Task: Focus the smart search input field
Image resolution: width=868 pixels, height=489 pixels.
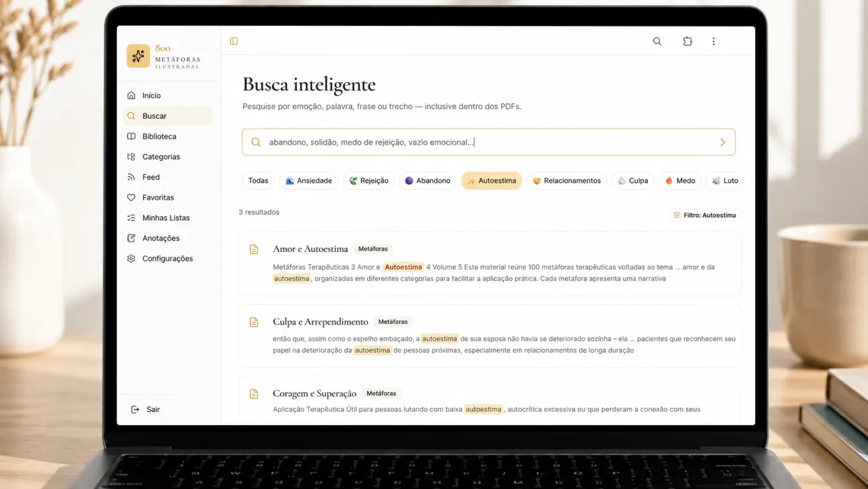Action: pyautogui.click(x=489, y=142)
